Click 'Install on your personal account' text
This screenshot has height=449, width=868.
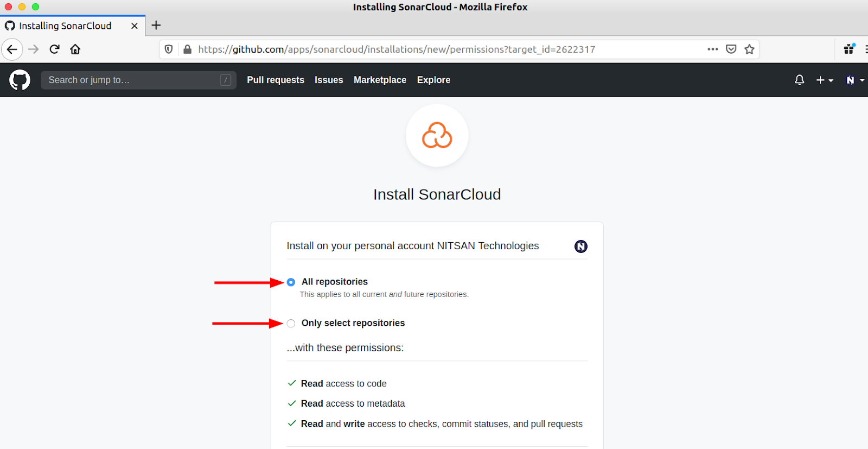pos(413,246)
